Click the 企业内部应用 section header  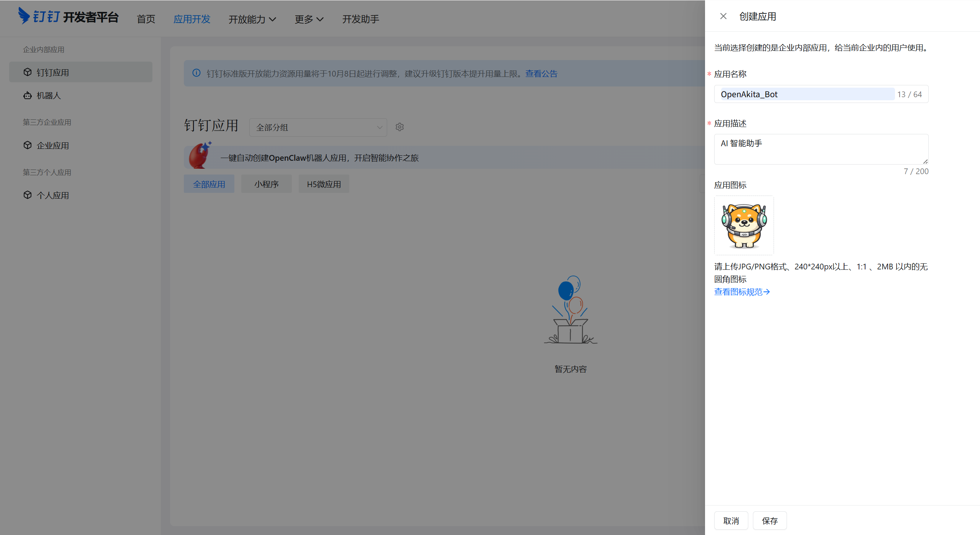coord(44,49)
